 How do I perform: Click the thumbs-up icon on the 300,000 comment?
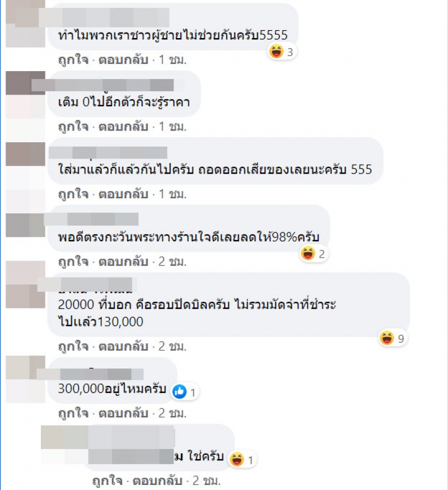[180, 391]
